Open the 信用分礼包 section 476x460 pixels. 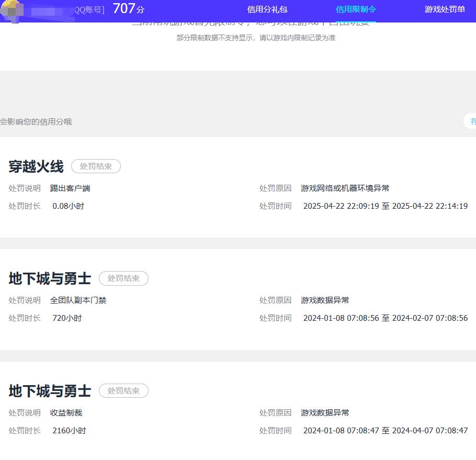(267, 9)
